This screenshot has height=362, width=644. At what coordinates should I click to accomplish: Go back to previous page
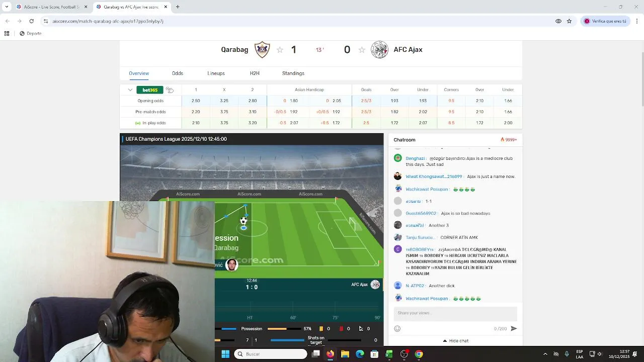pos(7,21)
